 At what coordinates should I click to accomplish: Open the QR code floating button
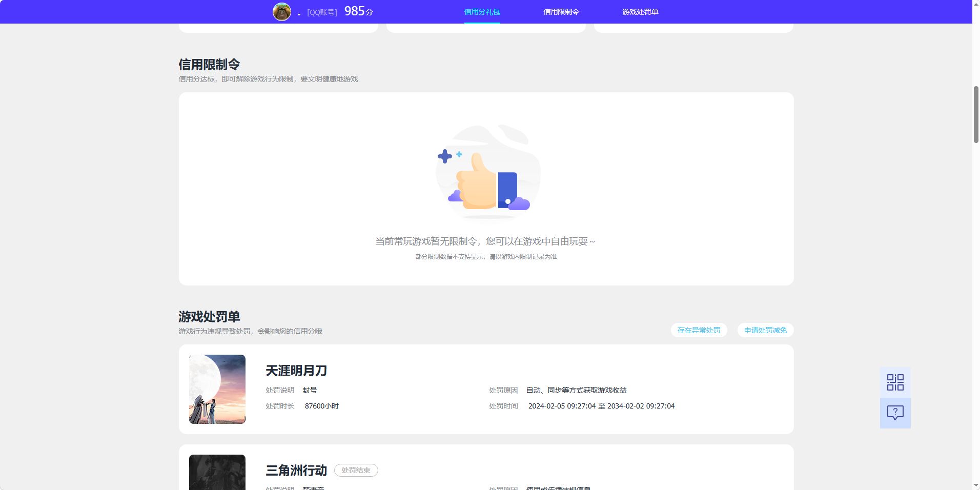click(895, 382)
